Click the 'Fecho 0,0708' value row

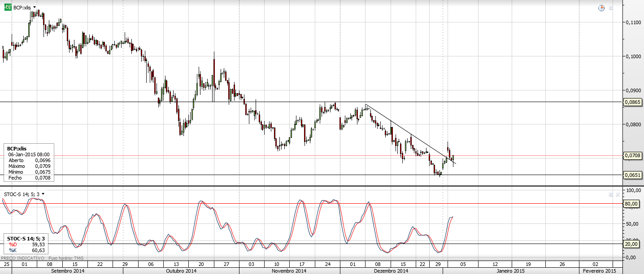click(x=30, y=178)
